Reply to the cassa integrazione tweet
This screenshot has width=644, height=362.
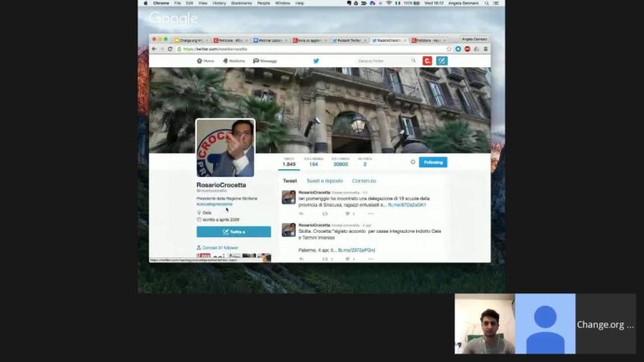click(x=302, y=259)
